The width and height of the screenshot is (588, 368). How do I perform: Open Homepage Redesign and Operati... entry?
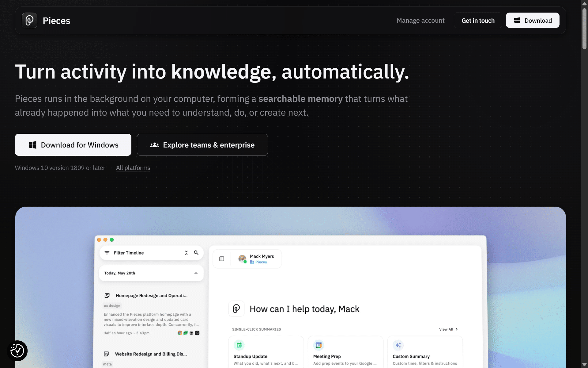click(152, 296)
